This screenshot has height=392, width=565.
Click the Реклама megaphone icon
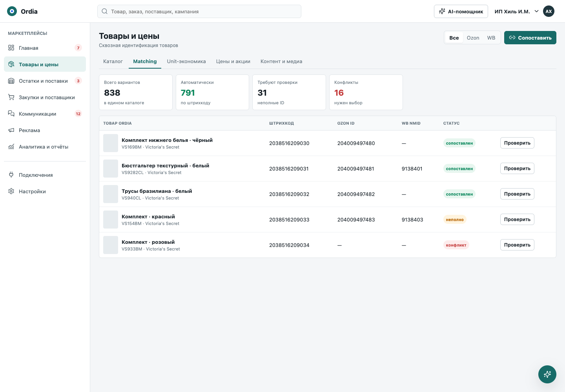pos(11,130)
